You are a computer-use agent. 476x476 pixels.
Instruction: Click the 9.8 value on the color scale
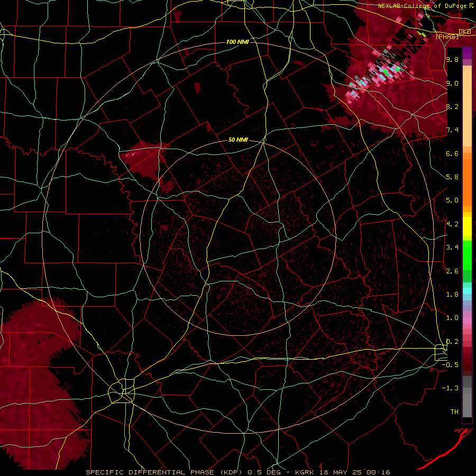[452, 60]
